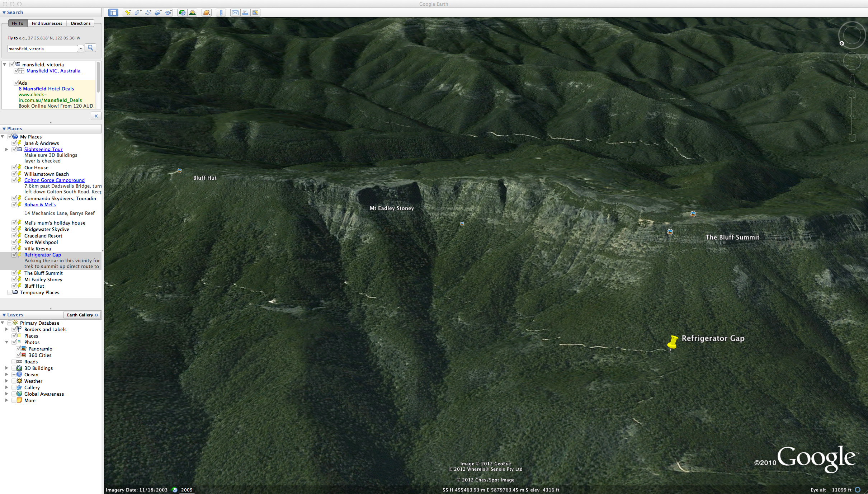This screenshot has height=494, width=868.
Task: View in Google Maps icon
Action: [255, 13]
